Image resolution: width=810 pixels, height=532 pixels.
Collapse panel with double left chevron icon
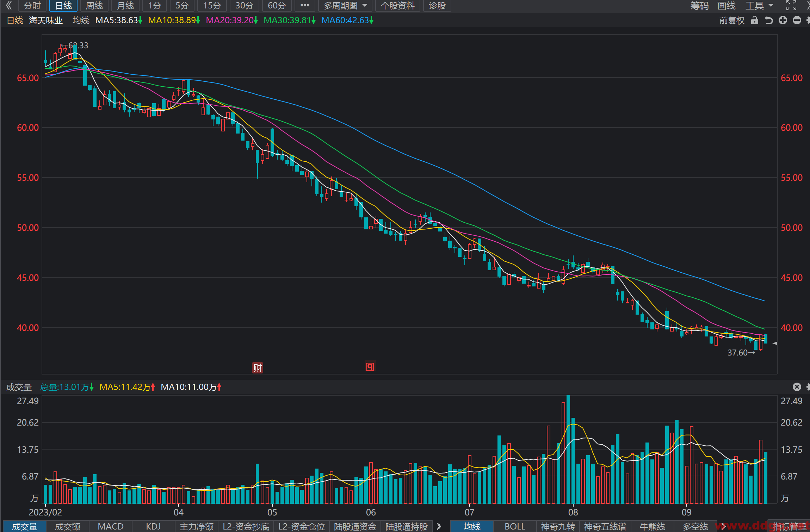pos(9,5)
